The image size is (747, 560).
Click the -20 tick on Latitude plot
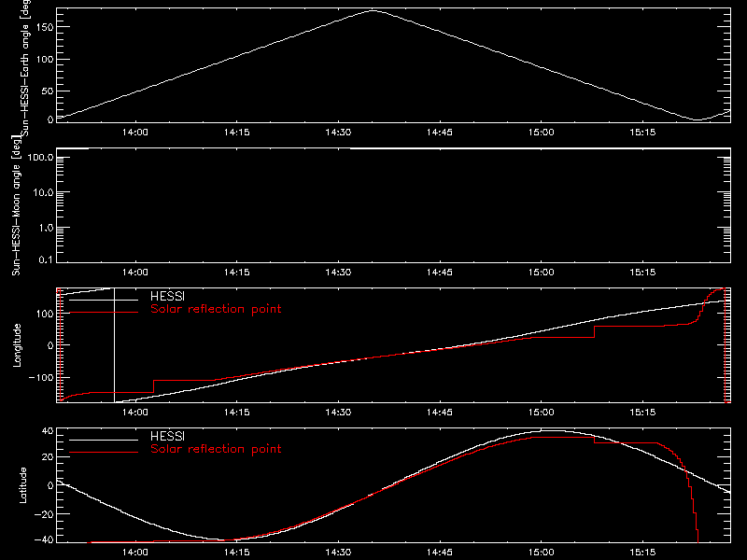click(44, 514)
